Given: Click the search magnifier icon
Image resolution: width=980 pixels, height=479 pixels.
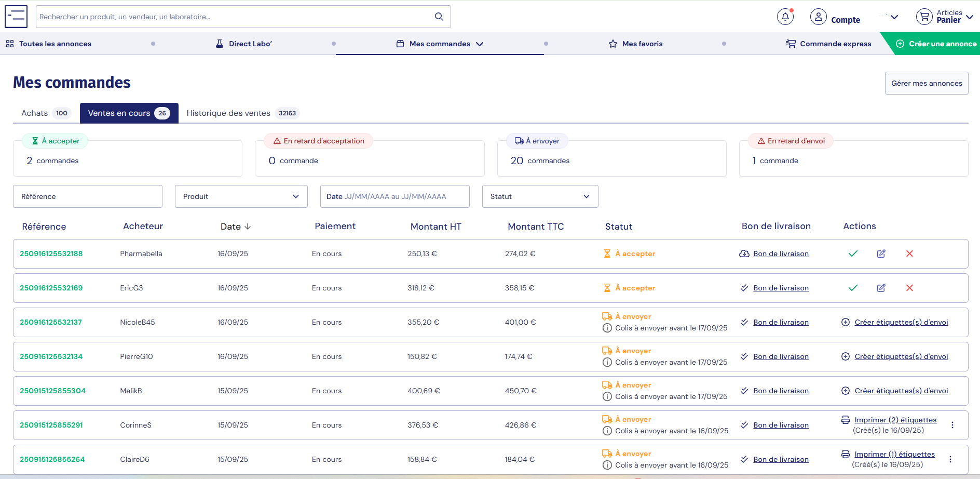Looking at the screenshot, I should tap(439, 17).
